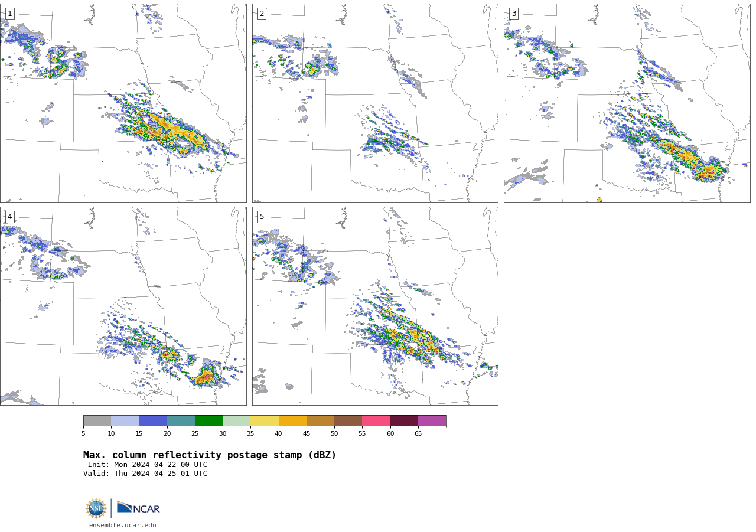Click the panel number label 4
756x532 pixels.
pyautogui.click(x=9, y=217)
